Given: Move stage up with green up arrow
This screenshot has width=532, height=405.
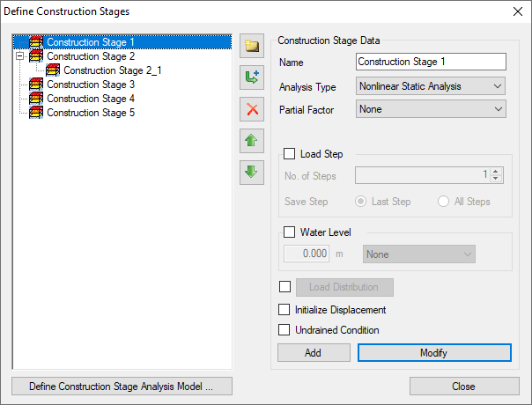Looking at the screenshot, I should (x=251, y=141).
